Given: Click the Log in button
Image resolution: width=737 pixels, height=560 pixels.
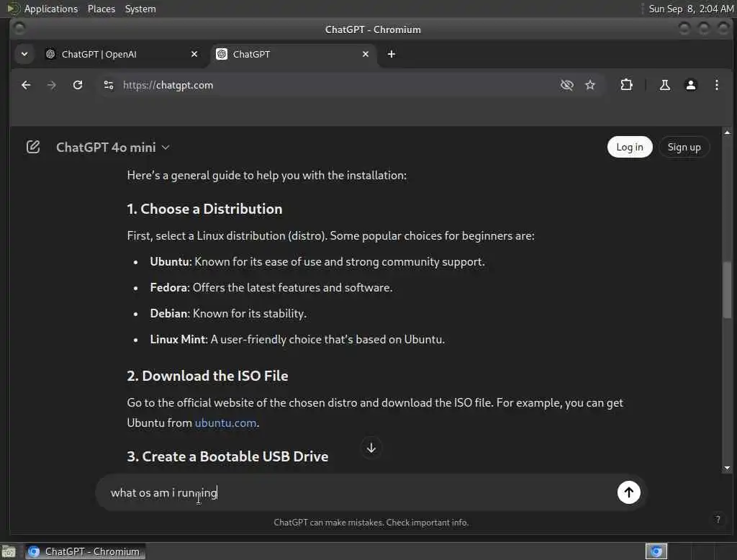Looking at the screenshot, I should [629, 147].
